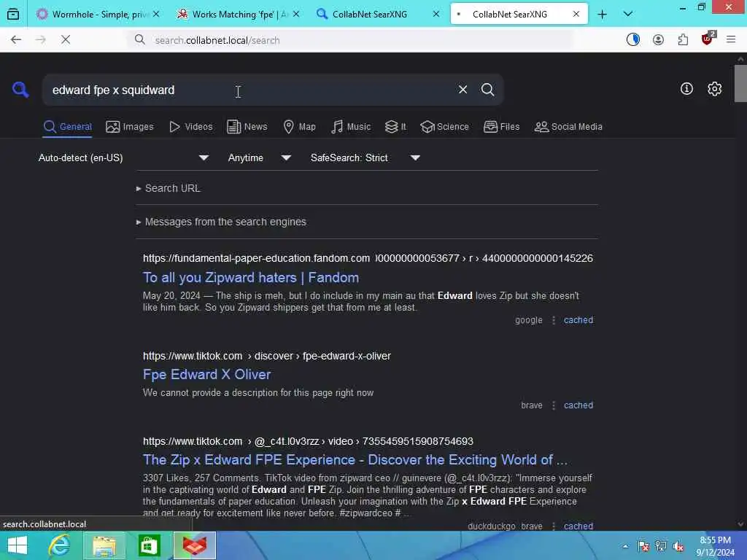Open File Explorer from taskbar

click(104, 545)
